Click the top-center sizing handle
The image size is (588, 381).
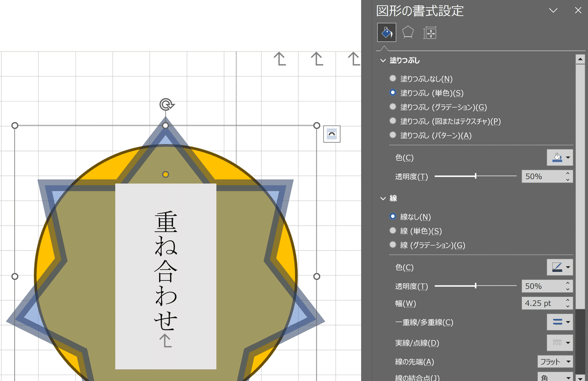[x=166, y=126]
